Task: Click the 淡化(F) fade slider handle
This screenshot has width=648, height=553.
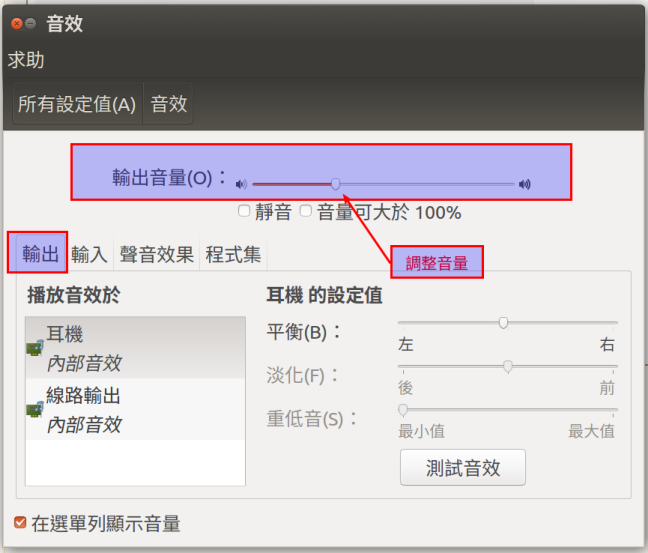Action: 508,366
